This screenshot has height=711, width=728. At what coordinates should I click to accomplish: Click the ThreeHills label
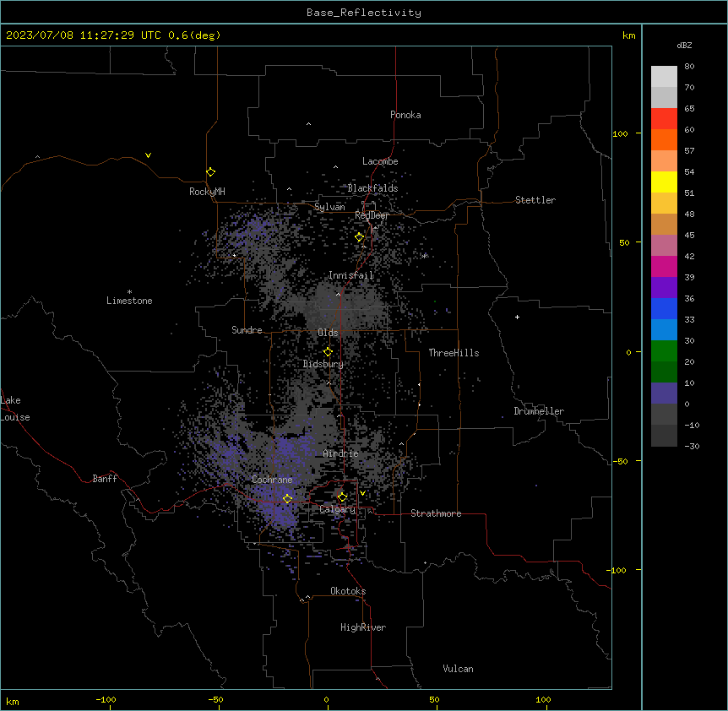pyautogui.click(x=454, y=353)
